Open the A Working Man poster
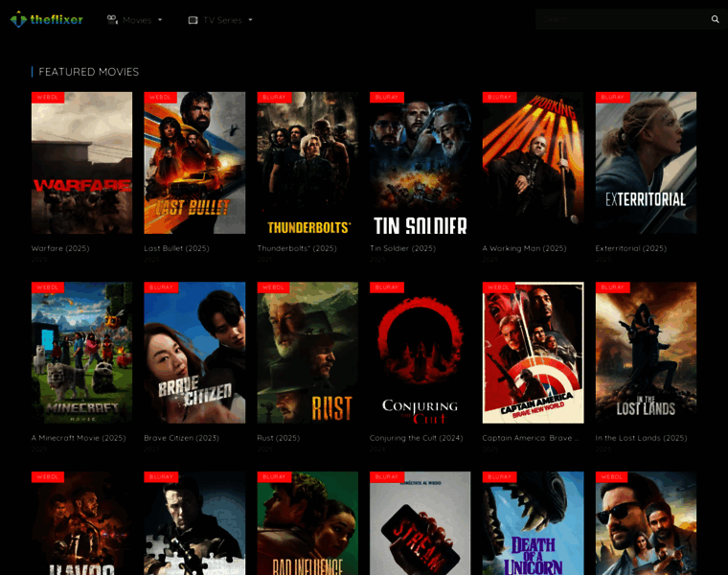Image resolution: width=728 pixels, height=575 pixels. coord(533,163)
